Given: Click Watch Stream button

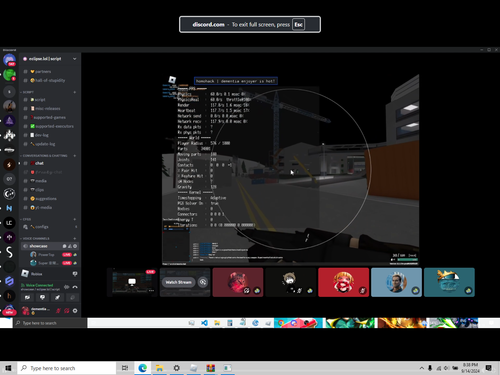Looking at the screenshot, I should click(x=179, y=282).
